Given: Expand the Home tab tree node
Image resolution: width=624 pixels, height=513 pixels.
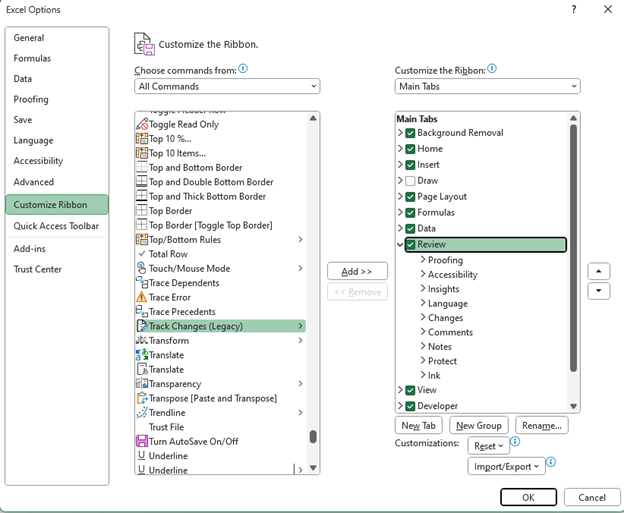Looking at the screenshot, I should point(400,148).
